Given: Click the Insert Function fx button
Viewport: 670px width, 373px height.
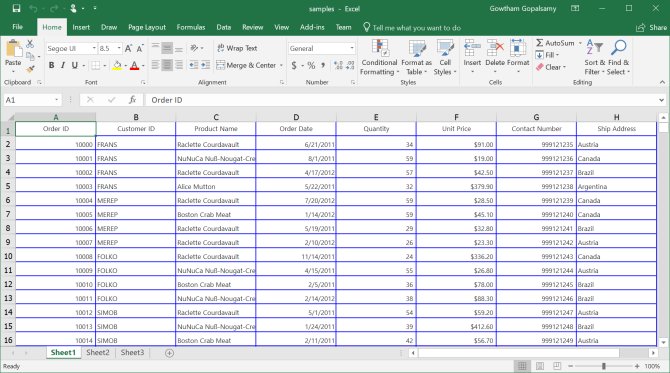Looking at the screenshot, I should coord(132,100).
